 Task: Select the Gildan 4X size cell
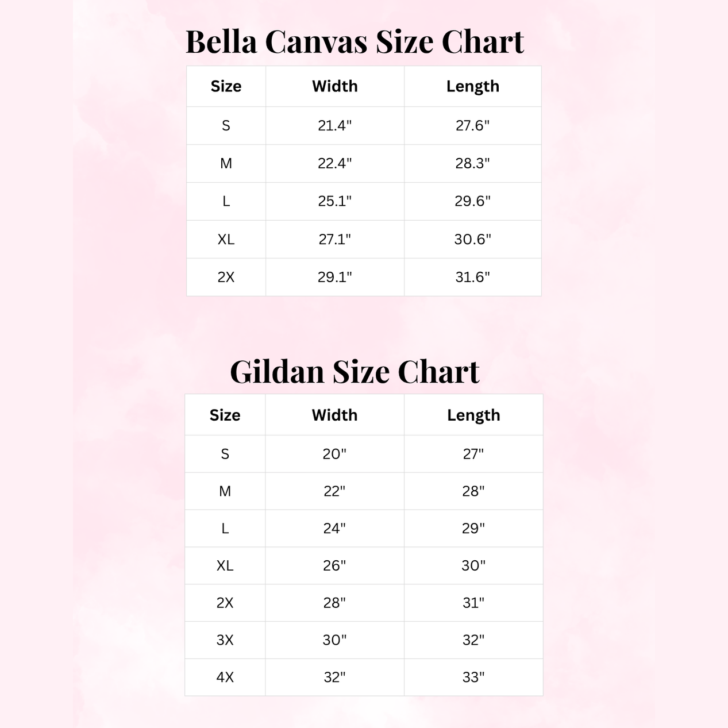pos(225,677)
